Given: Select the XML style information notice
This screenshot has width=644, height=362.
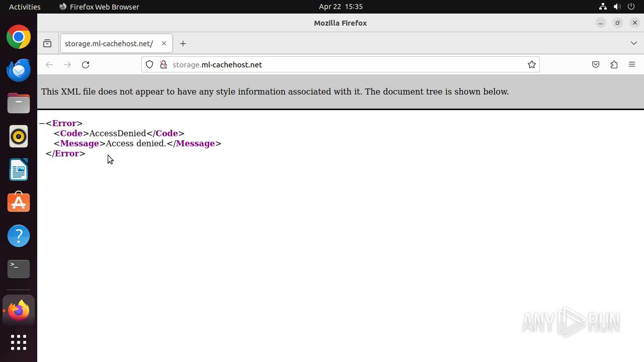Looking at the screenshot, I should (275, 92).
